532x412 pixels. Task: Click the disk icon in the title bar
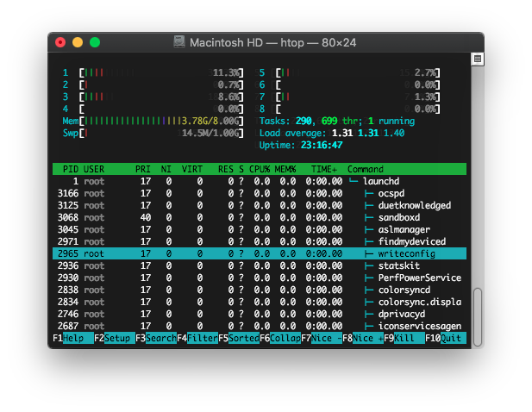pos(179,42)
